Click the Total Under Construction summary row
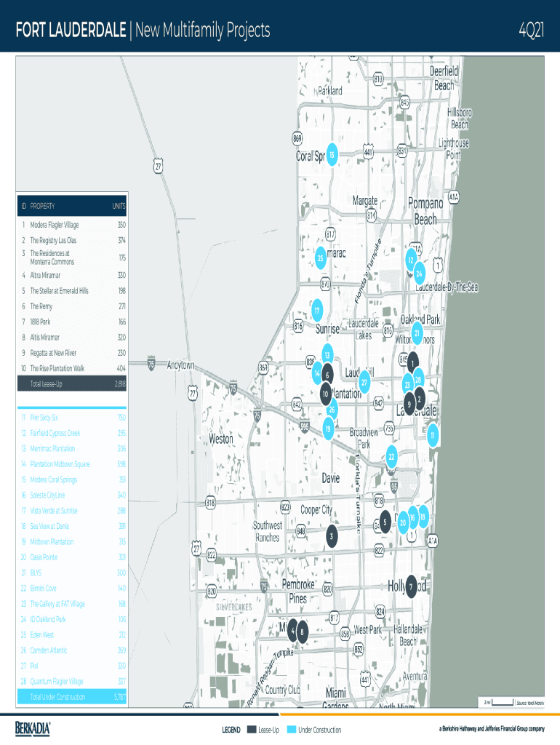This screenshot has height=745, width=560. tap(72, 697)
